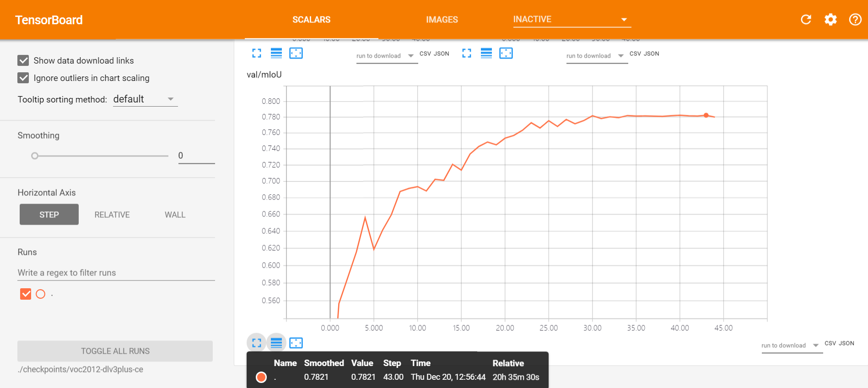Download JSON for second top chart
The image size is (868, 388).
click(651, 54)
